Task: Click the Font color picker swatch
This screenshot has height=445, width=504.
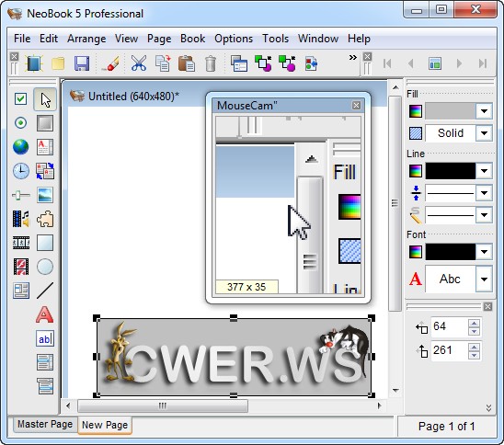Action: 416,252
